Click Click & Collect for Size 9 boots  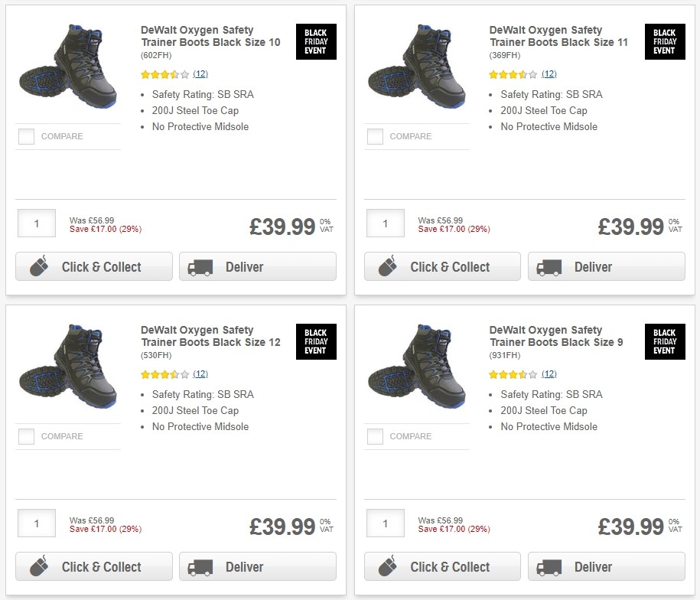pos(442,567)
